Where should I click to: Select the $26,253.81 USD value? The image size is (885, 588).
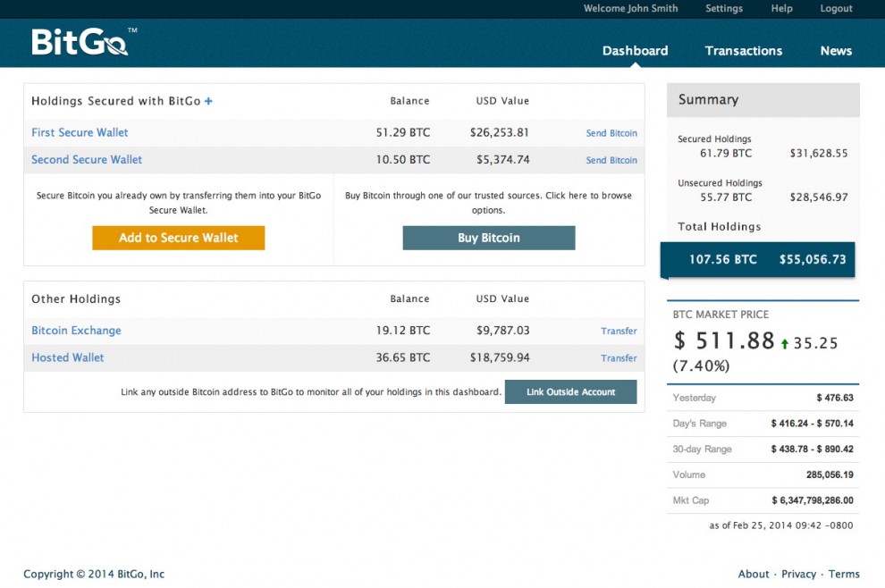(x=500, y=132)
